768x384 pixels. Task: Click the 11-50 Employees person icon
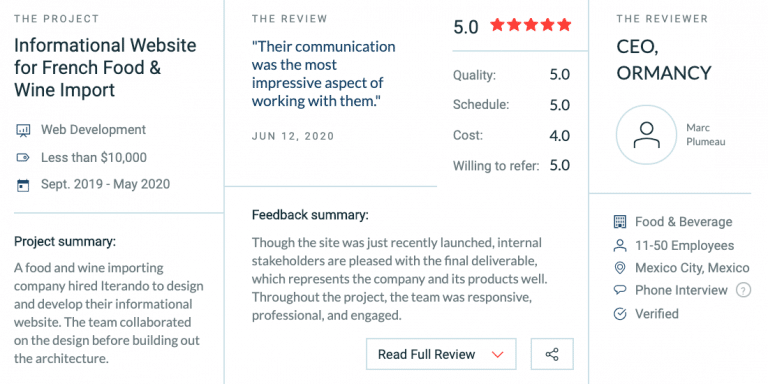[620, 245]
